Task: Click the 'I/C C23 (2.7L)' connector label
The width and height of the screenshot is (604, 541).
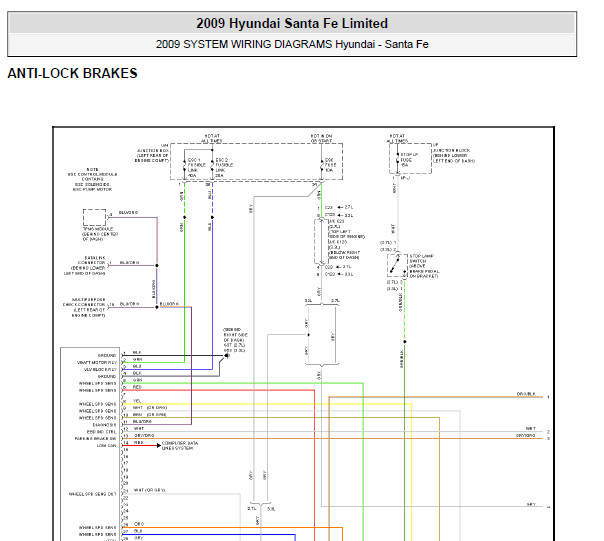Action: [x=336, y=224]
